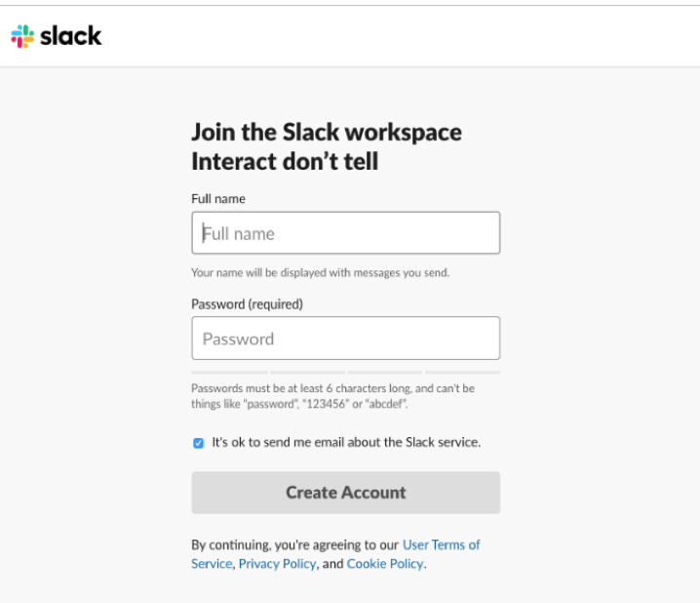Image resolution: width=700 pixels, height=603 pixels.
Task: Open the Privacy Policy link
Action: (277, 564)
